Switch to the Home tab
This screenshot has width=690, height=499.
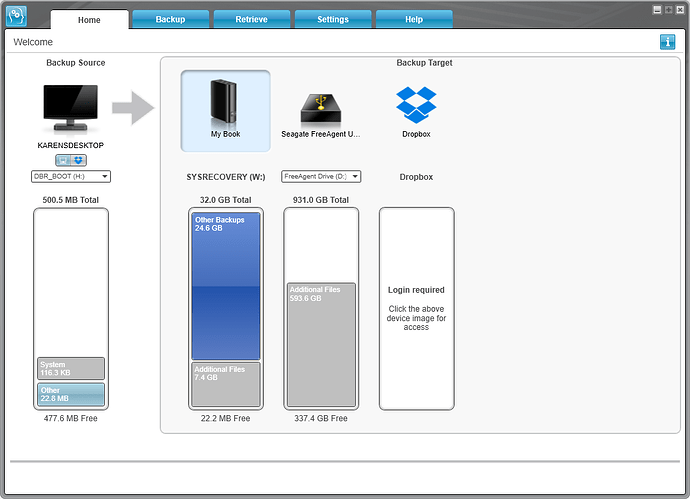click(x=89, y=20)
